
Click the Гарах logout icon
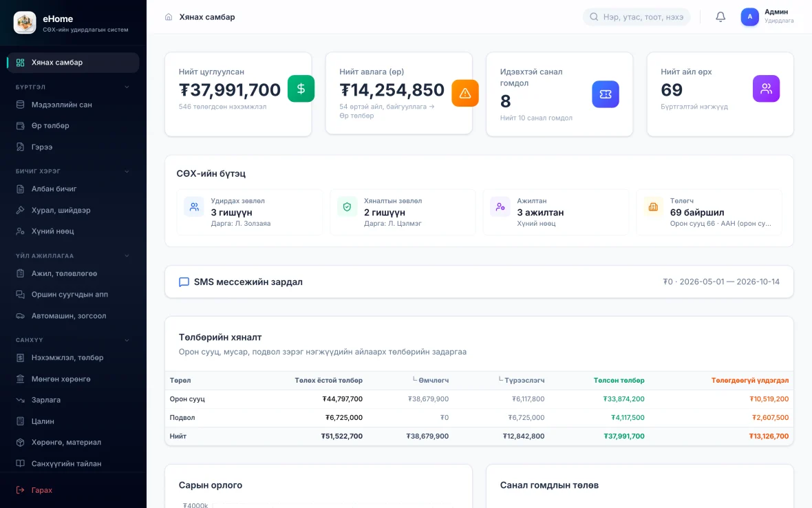tap(20, 490)
